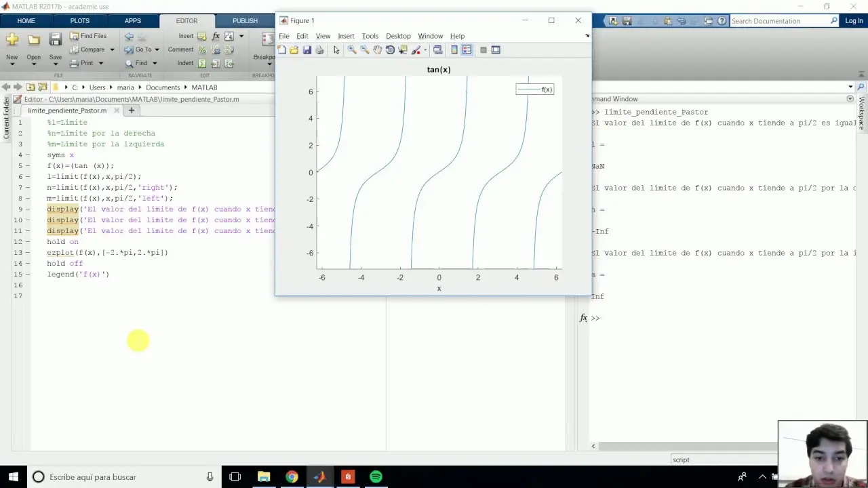The height and width of the screenshot is (488, 868).
Task: Insert a colorbar using the toolbar icon
Action: pyautogui.click(x=454, y=49)
